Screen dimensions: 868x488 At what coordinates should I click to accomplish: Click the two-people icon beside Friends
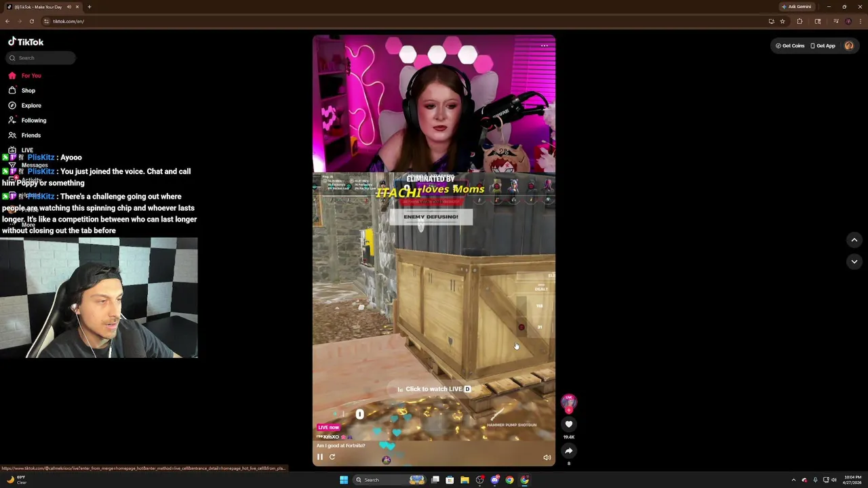12,135
